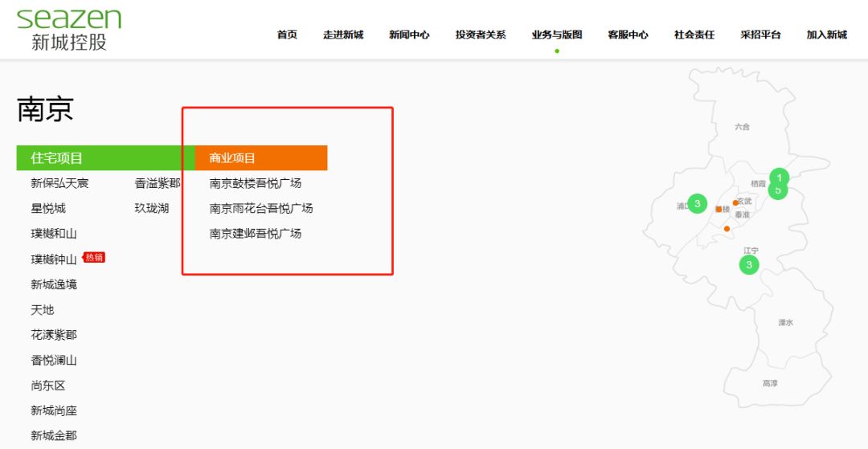Click the orange dot below 秦淮
This screenshot has height=449, width=868.
tap(727, 228)
